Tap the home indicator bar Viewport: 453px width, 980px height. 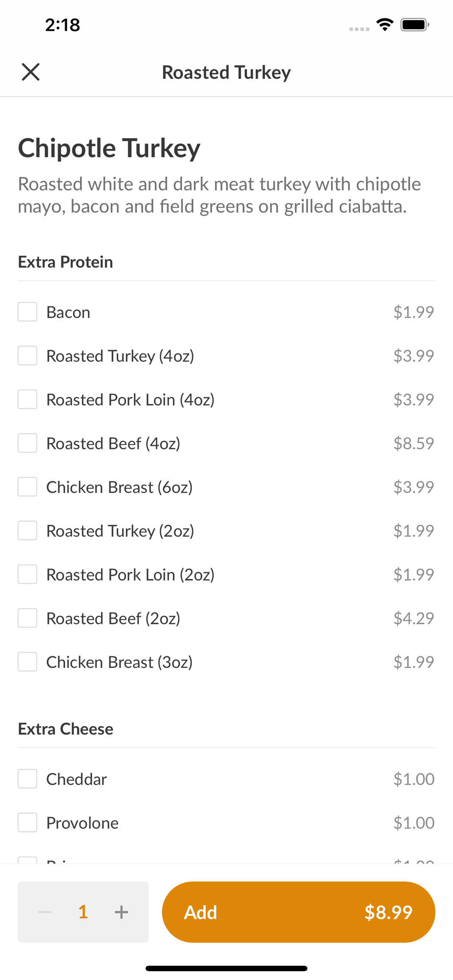coord(226,968)
